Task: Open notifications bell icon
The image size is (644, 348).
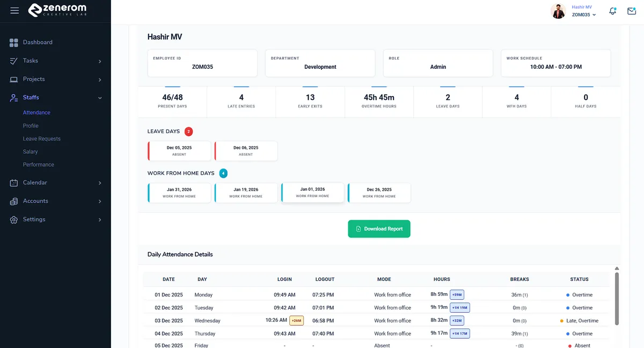Action: coord(612,11)
